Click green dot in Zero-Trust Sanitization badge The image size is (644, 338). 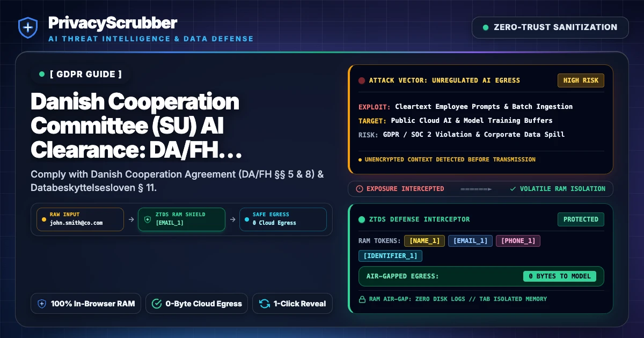click(486, 27)
